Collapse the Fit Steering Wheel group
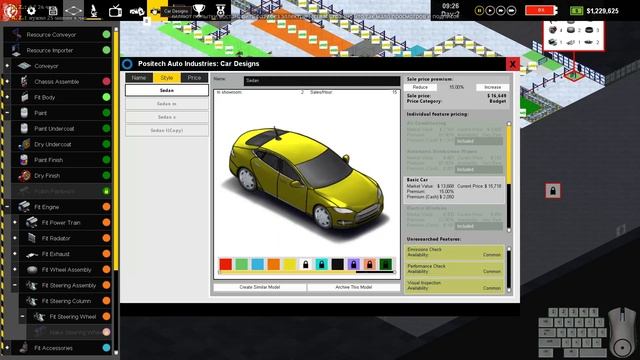The image size is (640, 360). tap(22, 316)
